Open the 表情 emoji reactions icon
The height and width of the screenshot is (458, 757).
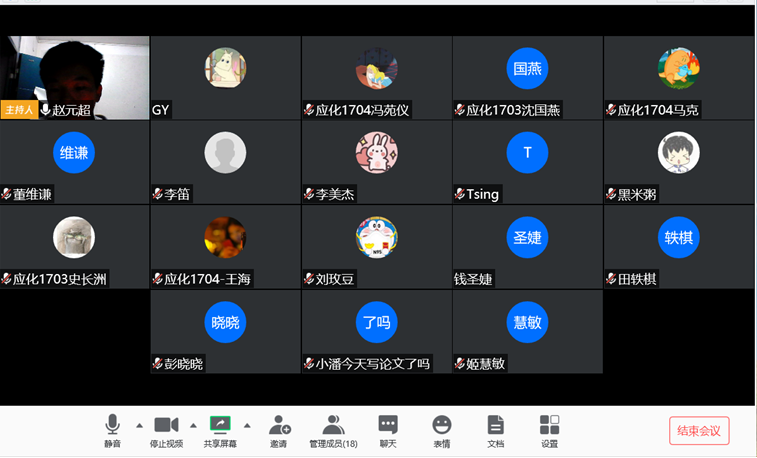tap(441, 425)
